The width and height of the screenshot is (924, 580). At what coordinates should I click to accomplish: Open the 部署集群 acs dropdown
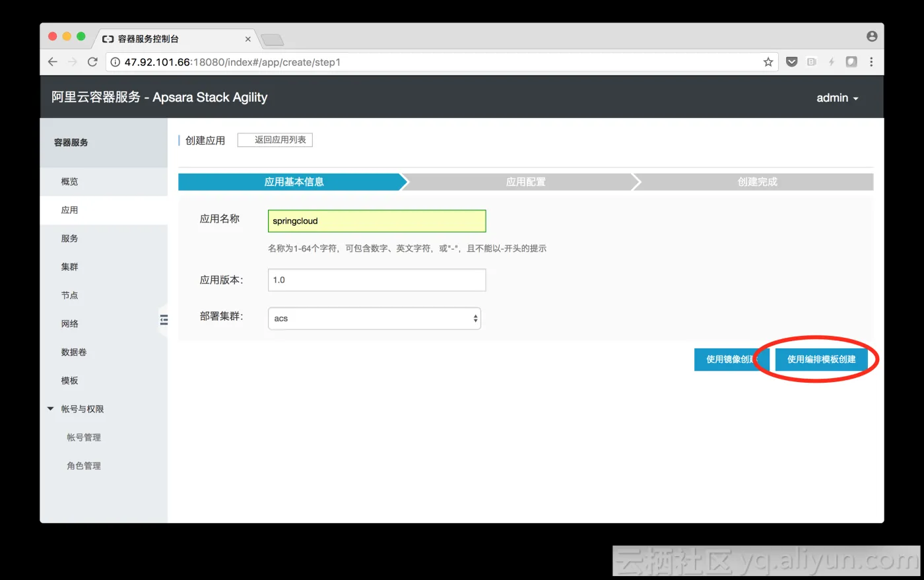point(374,318)
